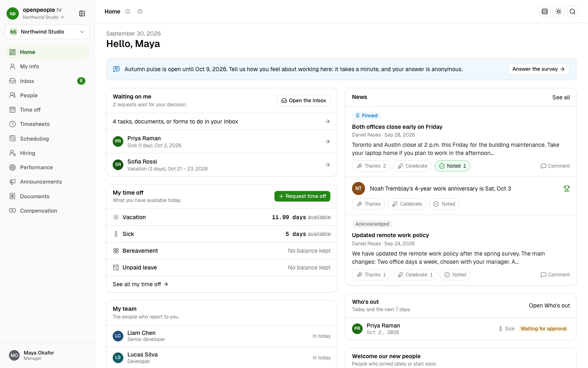Viewport: 588px width, 368px height.
Task: Open Sofia Rossi's vacation request arrow
Action: [x=327, y=165]
